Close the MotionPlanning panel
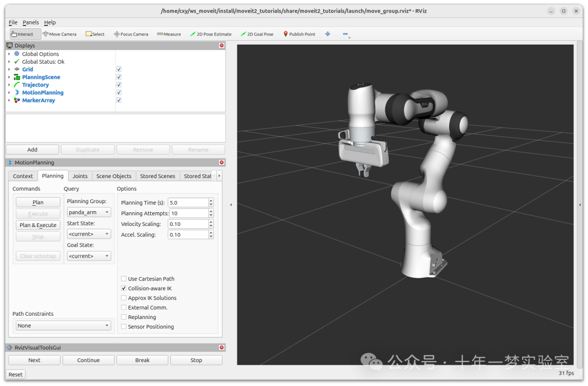This screenshot has width=588, height=386. tap(222, 162)
